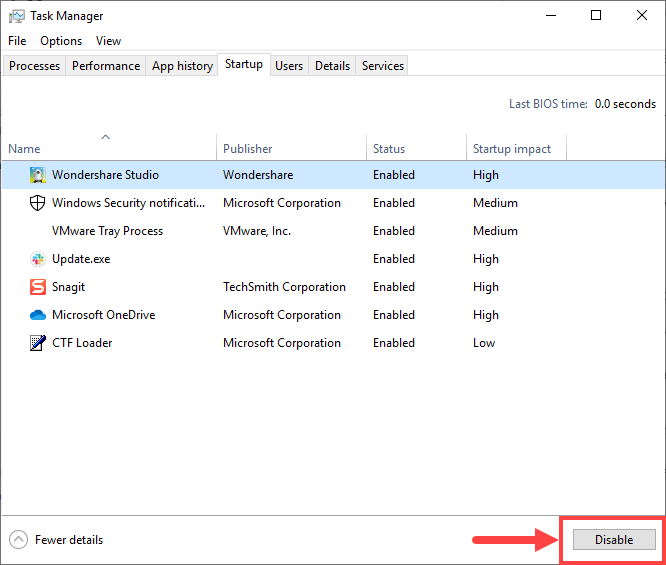Image resolution: width=666 pixels, height=565 pixels.
Task: Go to the Services tab
Action: [x=383, y=66]
